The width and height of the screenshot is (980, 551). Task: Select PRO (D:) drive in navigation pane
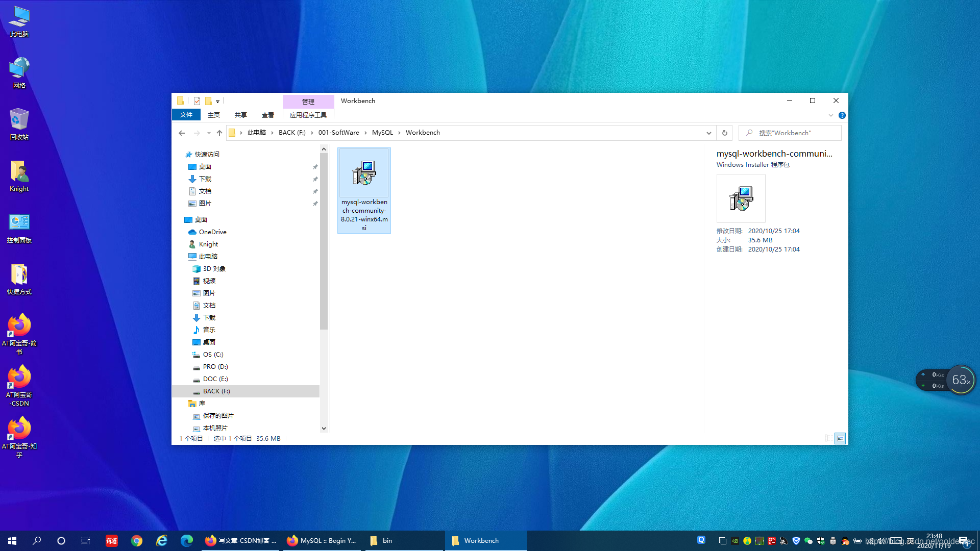(215, 367)
